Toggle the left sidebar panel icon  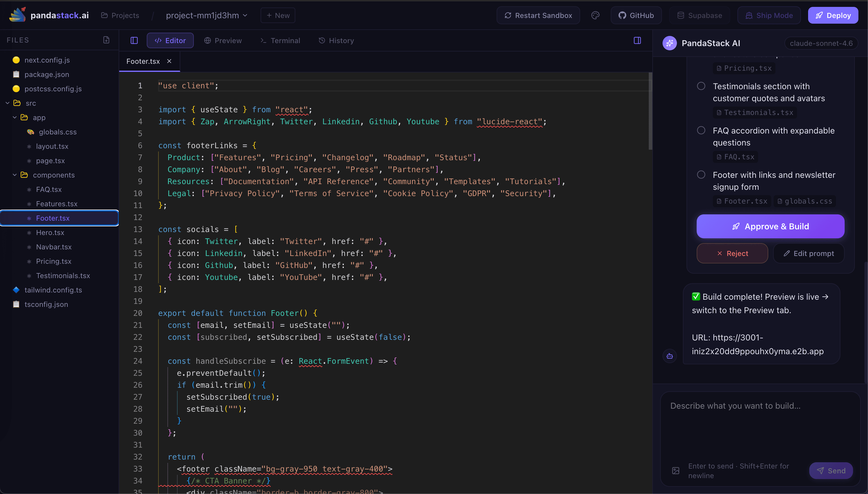[134, 40]
